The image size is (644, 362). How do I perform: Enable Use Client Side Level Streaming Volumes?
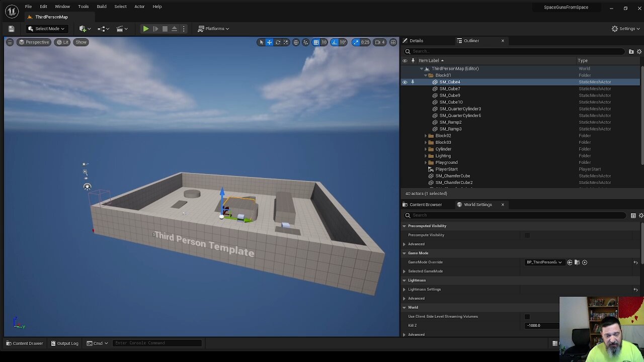coord(527,316)
